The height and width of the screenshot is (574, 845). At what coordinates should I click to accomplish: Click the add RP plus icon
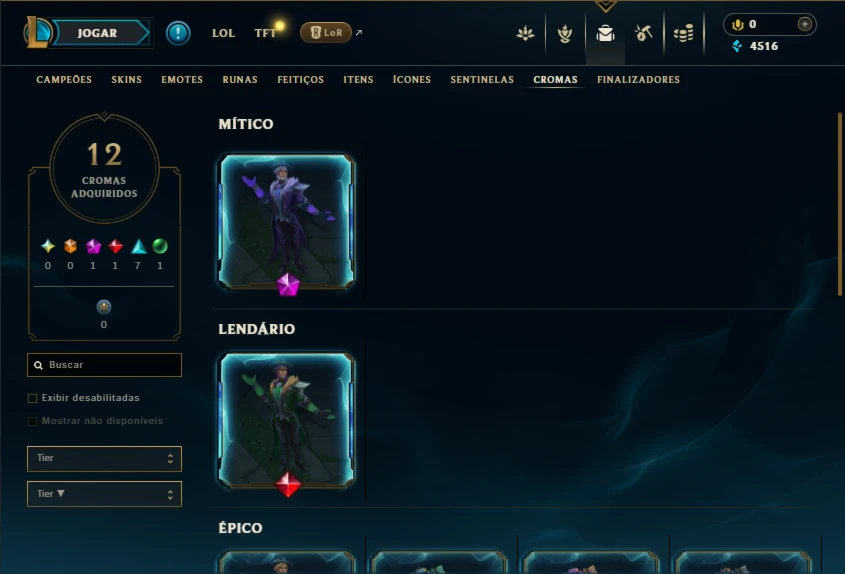(804, 24)
